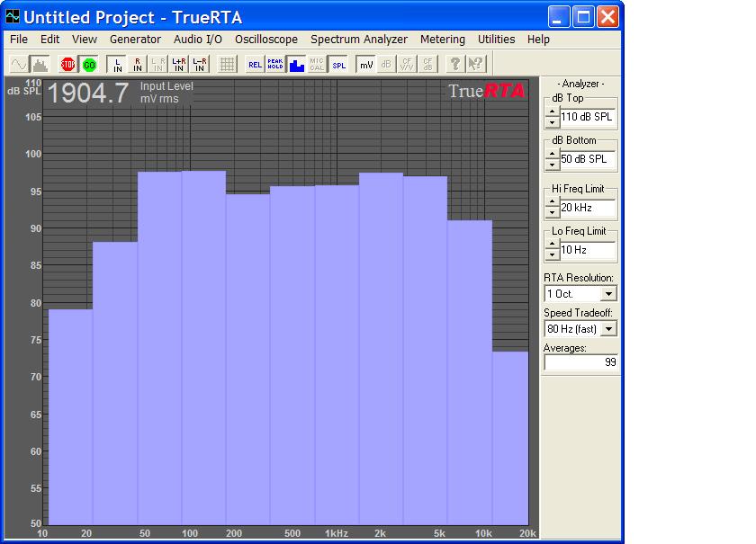Toggle the grid display icon
Viewport: 756px width, 544px height.
(227, 64)
